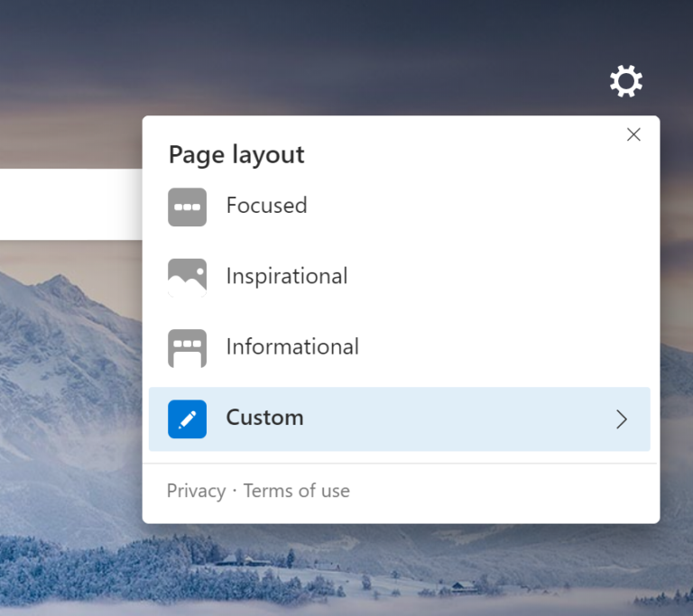Click the Informational layout icon

(x=187, y=348)
